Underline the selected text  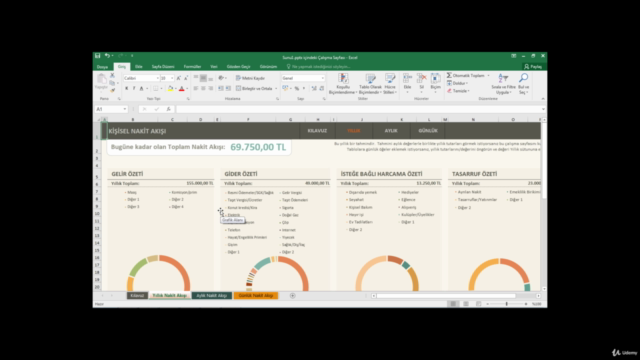click(x=142, y=89)
